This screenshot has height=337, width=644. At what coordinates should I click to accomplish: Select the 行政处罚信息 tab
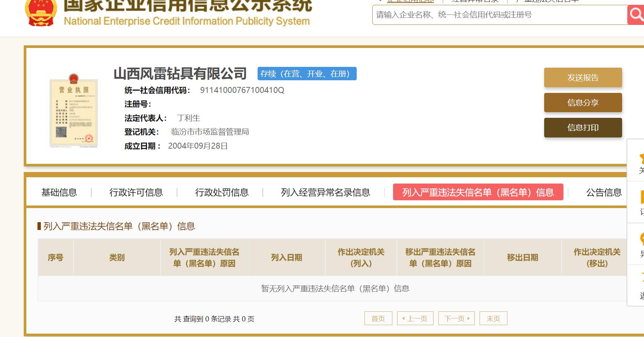[222, 192]
